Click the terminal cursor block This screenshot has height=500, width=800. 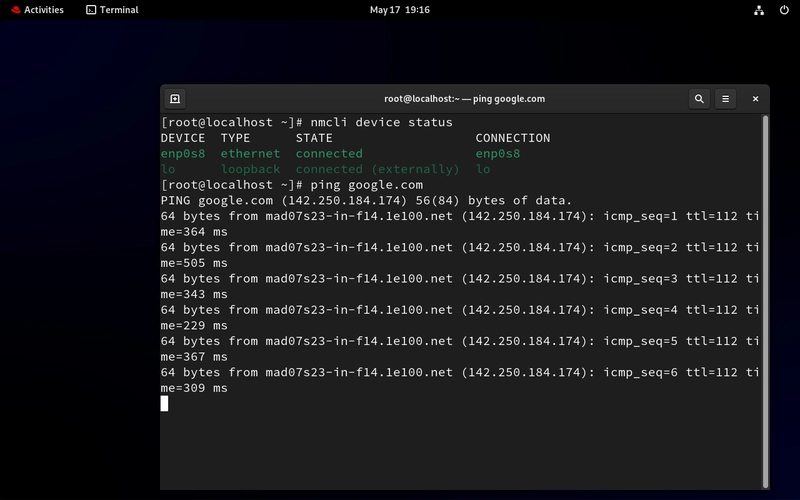(x=164, y=404)
